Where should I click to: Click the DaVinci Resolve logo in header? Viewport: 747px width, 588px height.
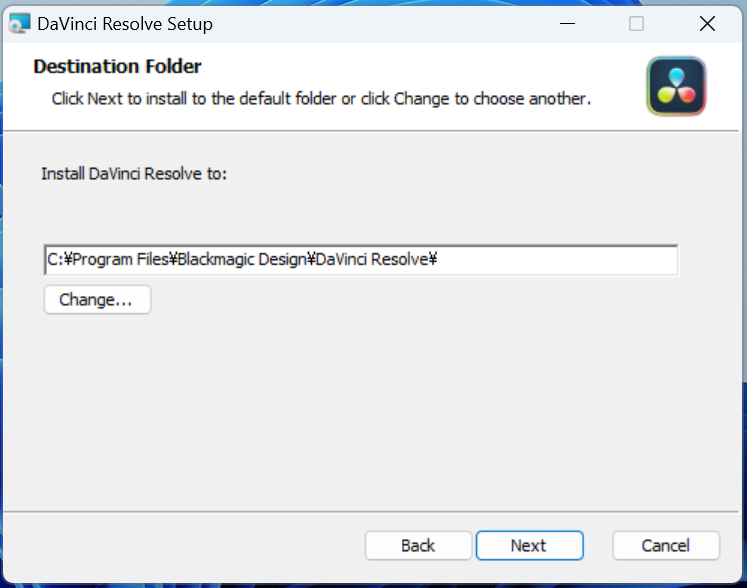point(676,86)
